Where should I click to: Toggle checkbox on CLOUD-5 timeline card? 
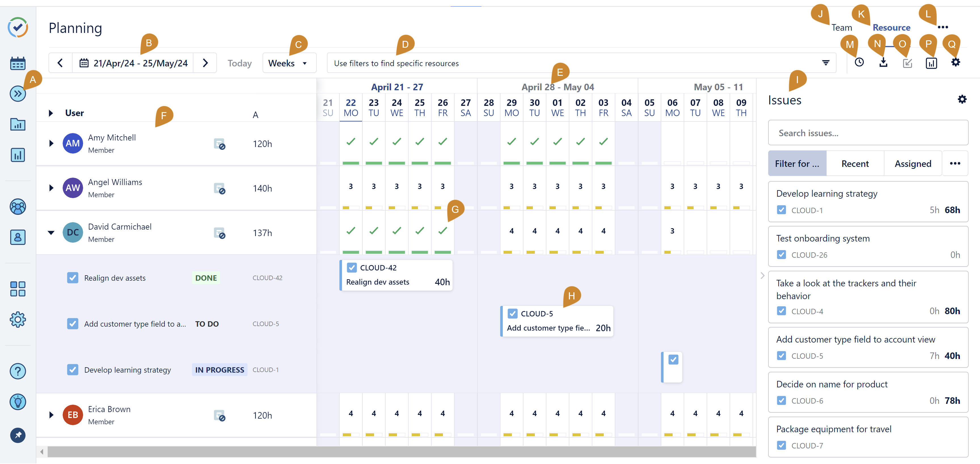click(x=512, y=314)
